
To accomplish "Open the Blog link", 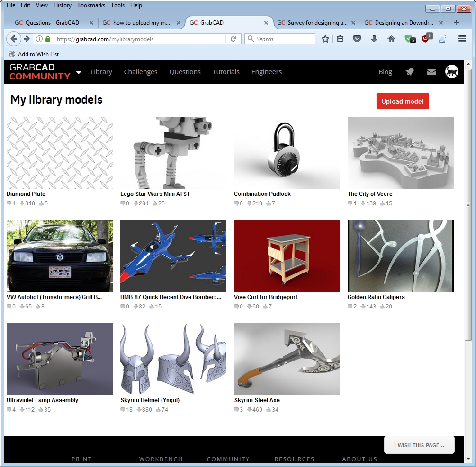I will 385,72.
